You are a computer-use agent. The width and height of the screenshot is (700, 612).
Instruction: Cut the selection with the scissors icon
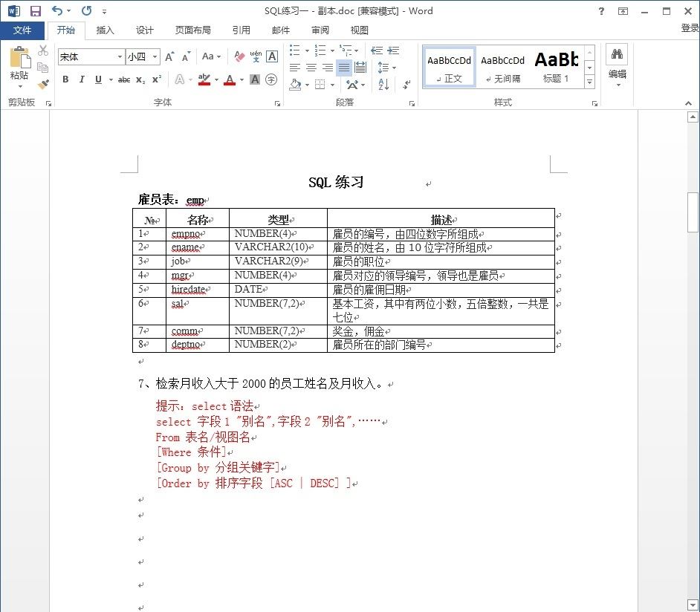point(43,51)
